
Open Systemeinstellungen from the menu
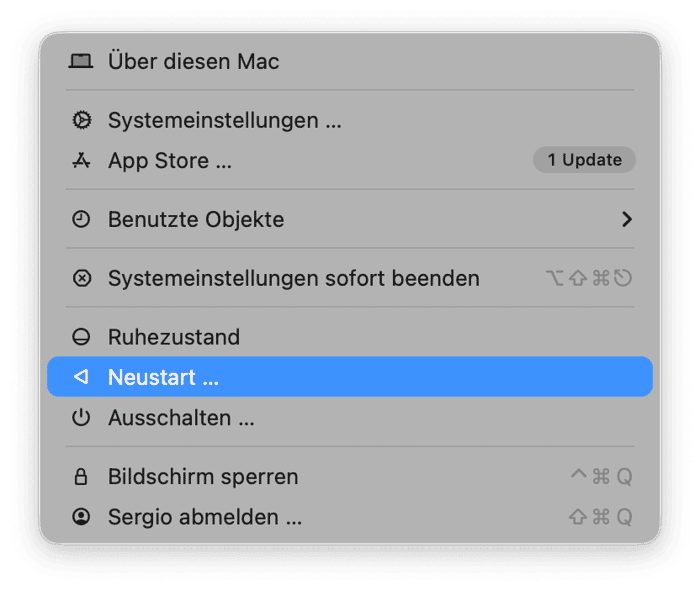[x=225, y=121]
